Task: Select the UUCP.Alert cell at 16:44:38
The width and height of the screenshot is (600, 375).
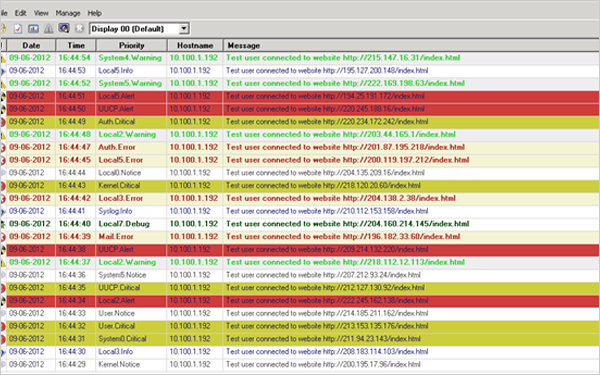Action: tap(131, 249)
